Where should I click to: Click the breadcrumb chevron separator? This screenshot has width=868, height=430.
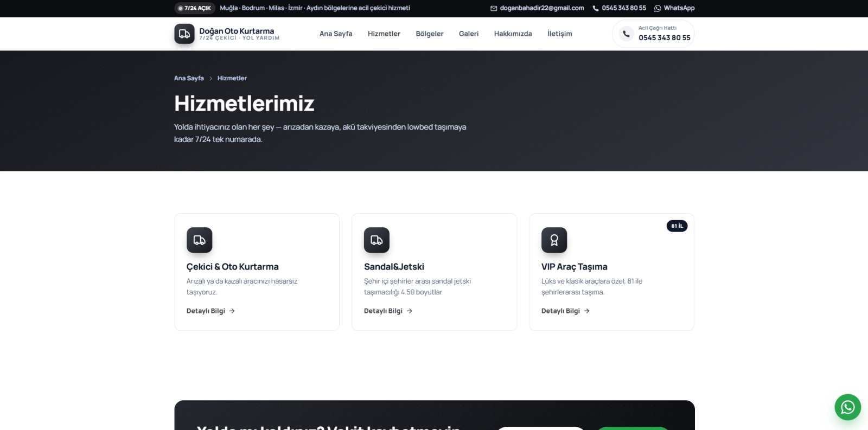pos(211,79)
